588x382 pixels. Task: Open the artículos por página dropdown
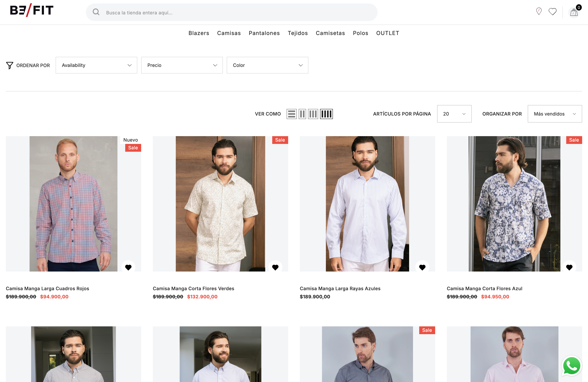coord(454,114)
